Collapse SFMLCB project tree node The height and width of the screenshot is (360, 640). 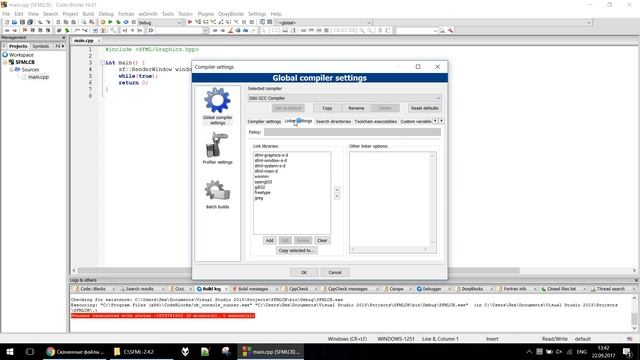[x=6, y=62]
